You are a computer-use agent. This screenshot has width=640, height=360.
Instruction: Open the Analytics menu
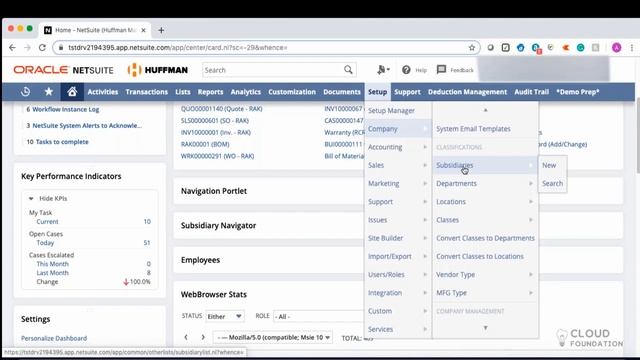click(x=245, y=92)
